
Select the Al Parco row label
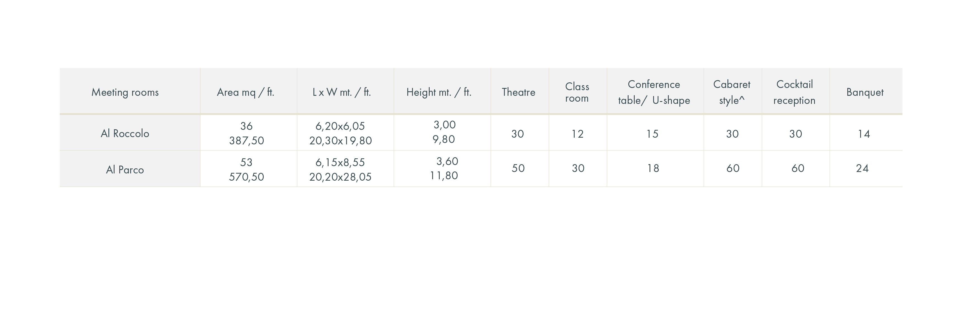point(125,169)
